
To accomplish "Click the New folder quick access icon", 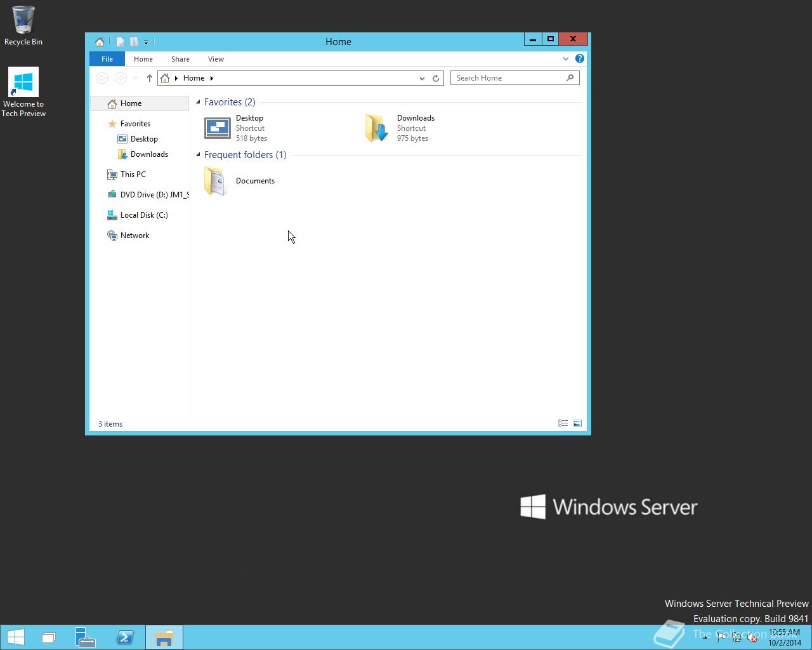I will 134,42.
